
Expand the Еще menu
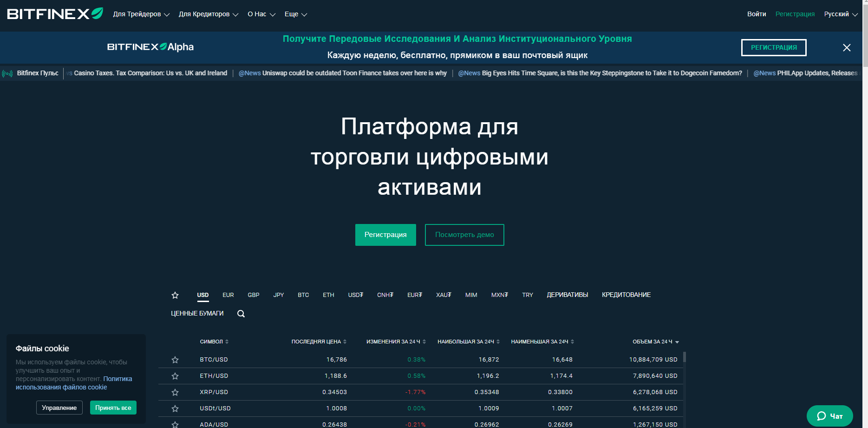296,14
